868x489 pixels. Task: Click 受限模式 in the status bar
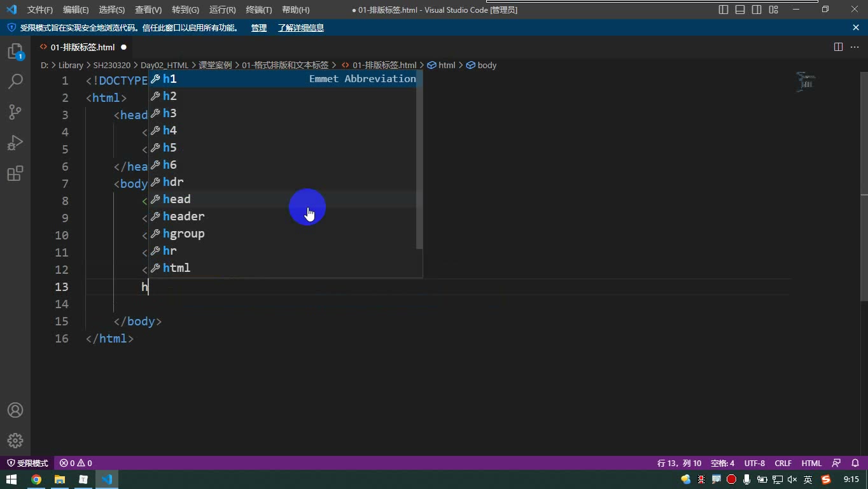27,463
